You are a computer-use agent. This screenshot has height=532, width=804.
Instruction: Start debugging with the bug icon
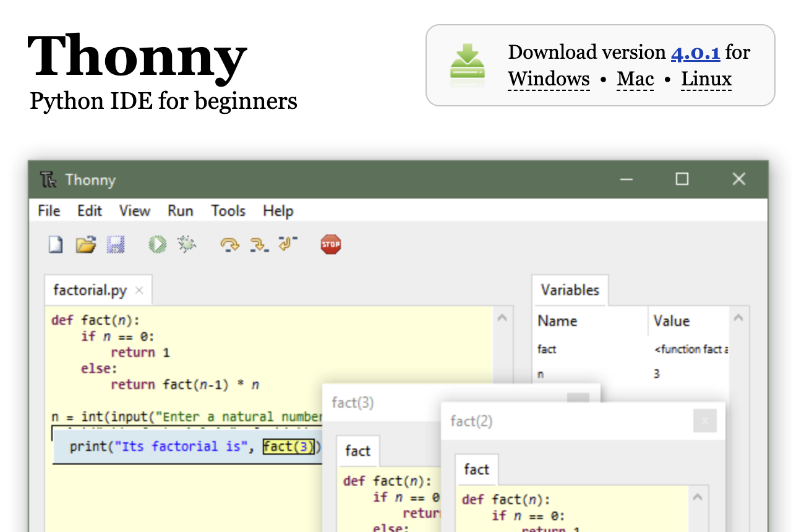point(186,244)
